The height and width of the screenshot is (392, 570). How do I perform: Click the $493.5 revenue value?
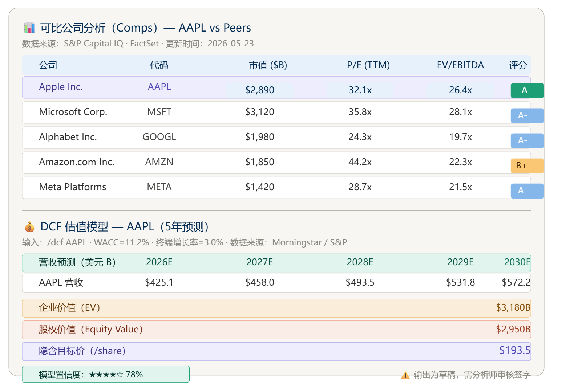[360, 283]
